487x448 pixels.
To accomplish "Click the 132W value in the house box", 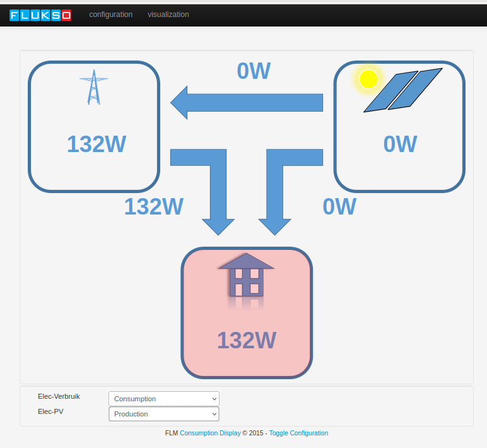I will 247,341.
